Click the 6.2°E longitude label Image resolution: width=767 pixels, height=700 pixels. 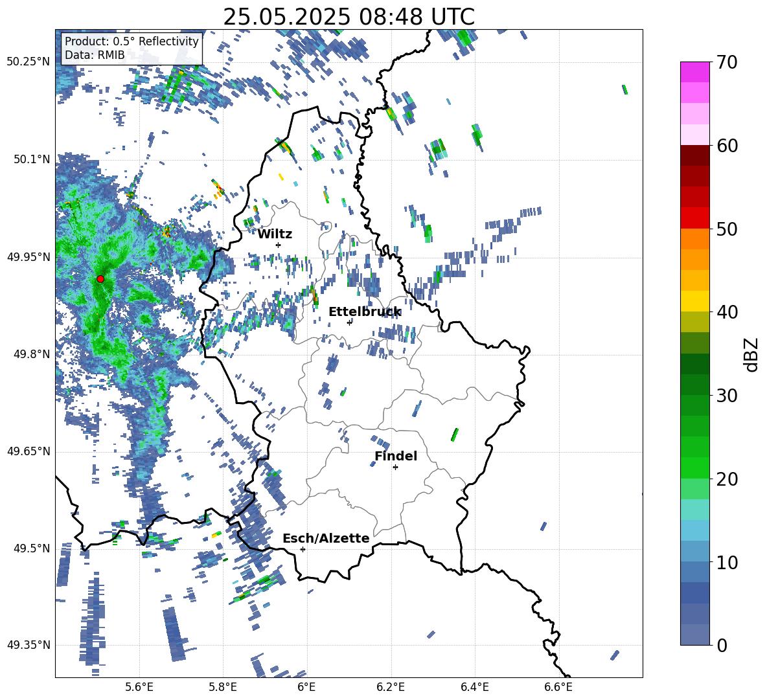(x=391, y=687)
